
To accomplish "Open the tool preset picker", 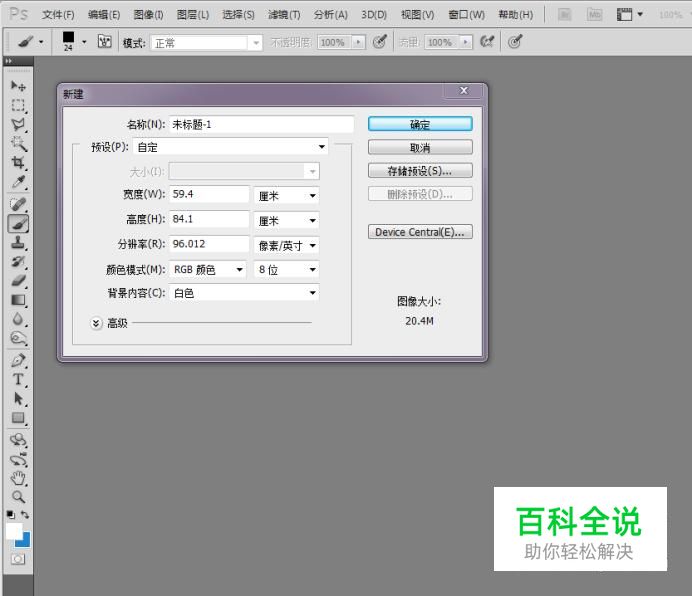I will (30, 42).
